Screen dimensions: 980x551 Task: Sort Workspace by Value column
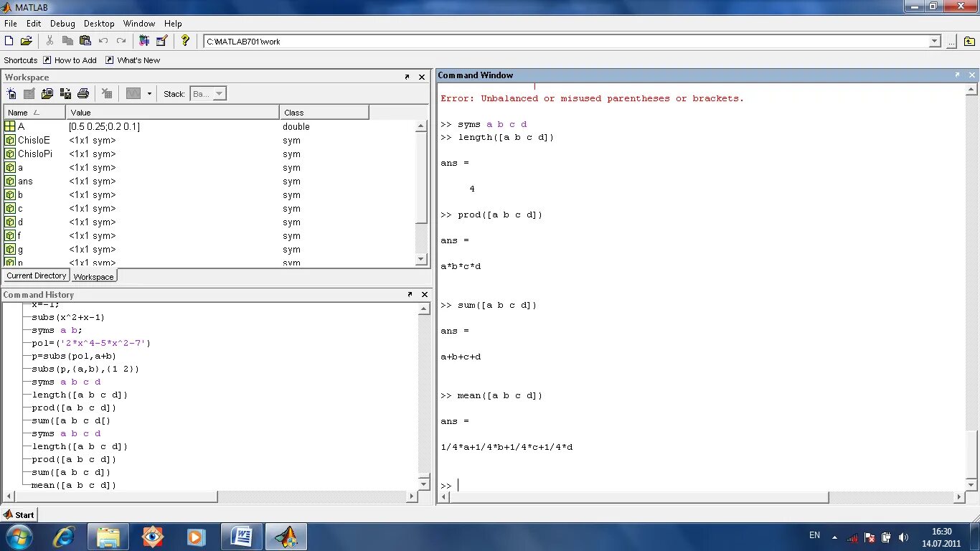tap(172, 113)
